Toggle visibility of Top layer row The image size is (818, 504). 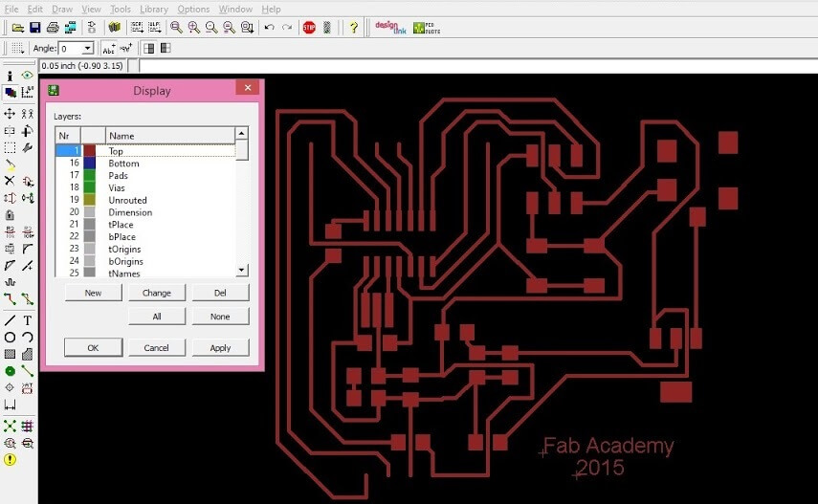[x=145, y=151]
